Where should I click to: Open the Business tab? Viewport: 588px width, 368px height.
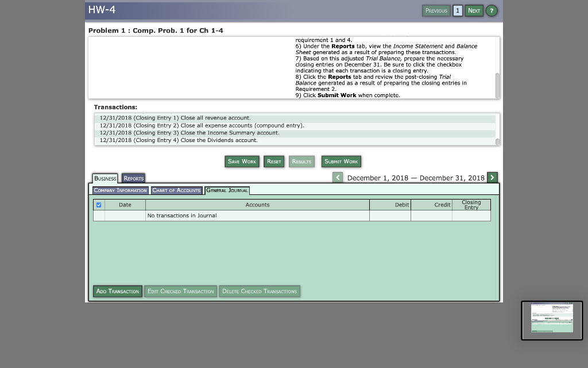point(105,178)
